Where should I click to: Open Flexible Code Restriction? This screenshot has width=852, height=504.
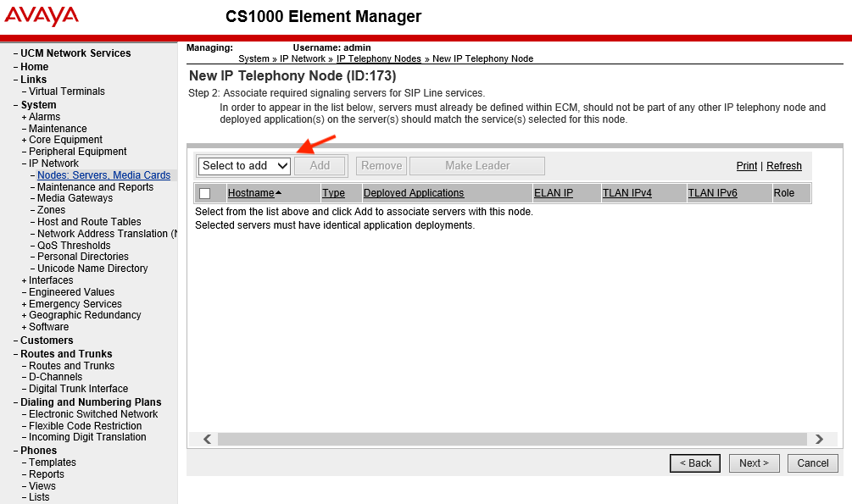[86, 426]
